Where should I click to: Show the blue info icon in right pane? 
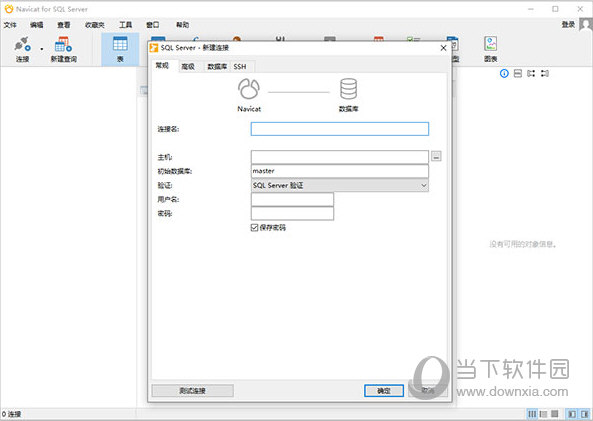pyautogui.click(x=504, y=73)
